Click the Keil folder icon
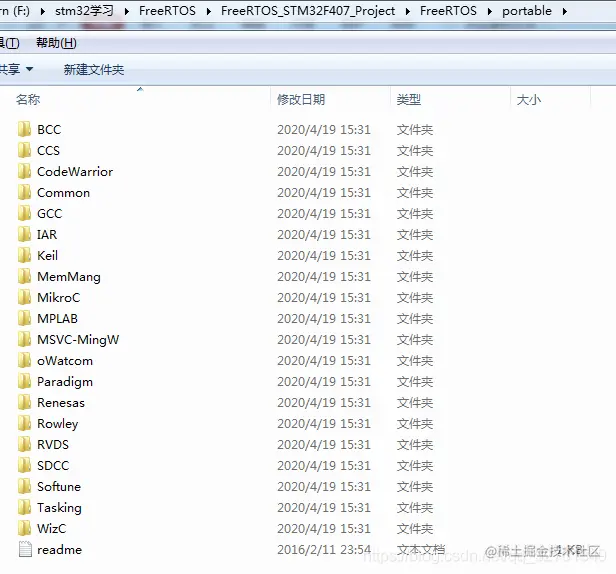 click(24, 255)
